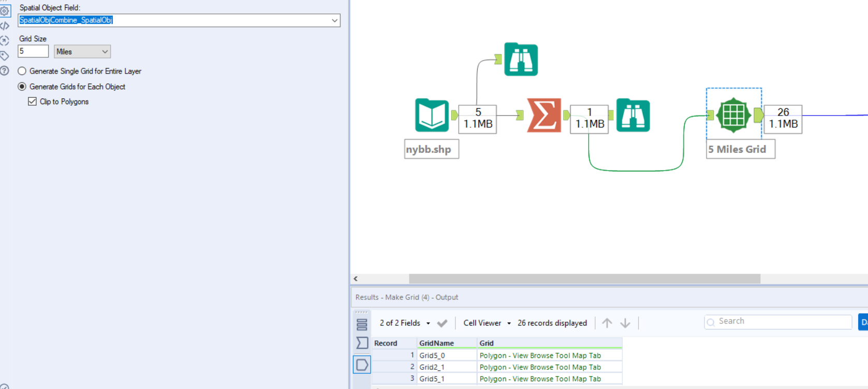Click the Polygon cell in the Grid5_1 row
Image resolution: width=868 pixels, height=389 pixels.
pyautogui.click(x=550, y=379)
